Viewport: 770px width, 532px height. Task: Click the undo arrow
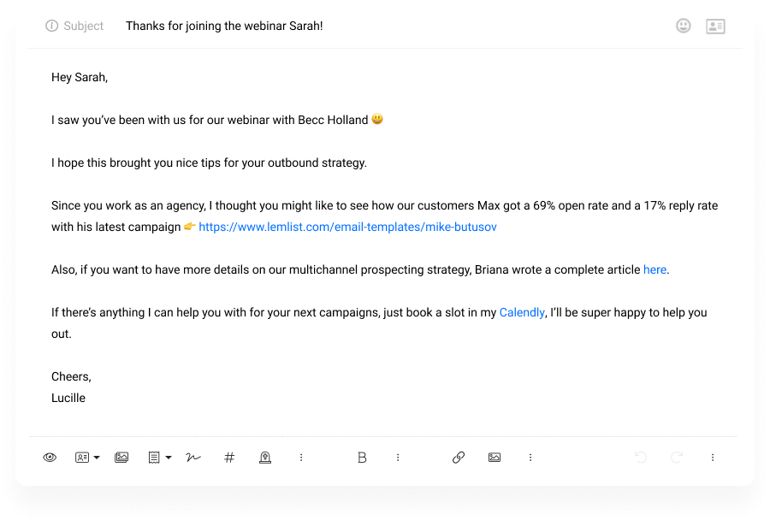click(641, 458)
